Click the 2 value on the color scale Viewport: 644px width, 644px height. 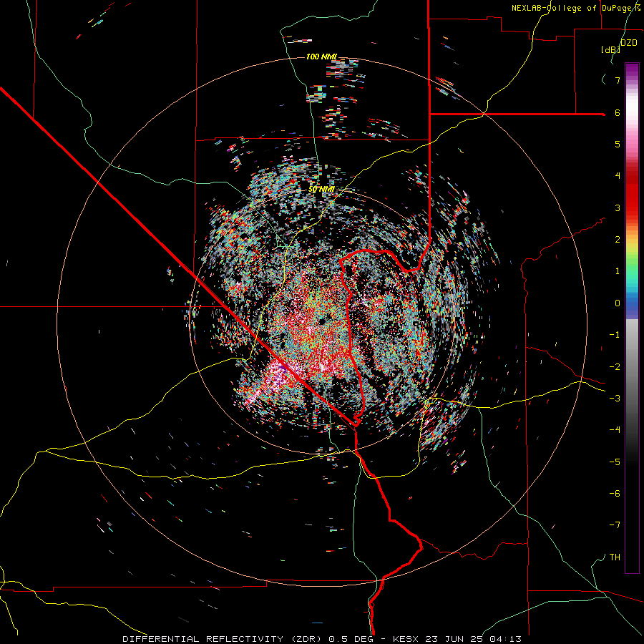click(618, 240)
